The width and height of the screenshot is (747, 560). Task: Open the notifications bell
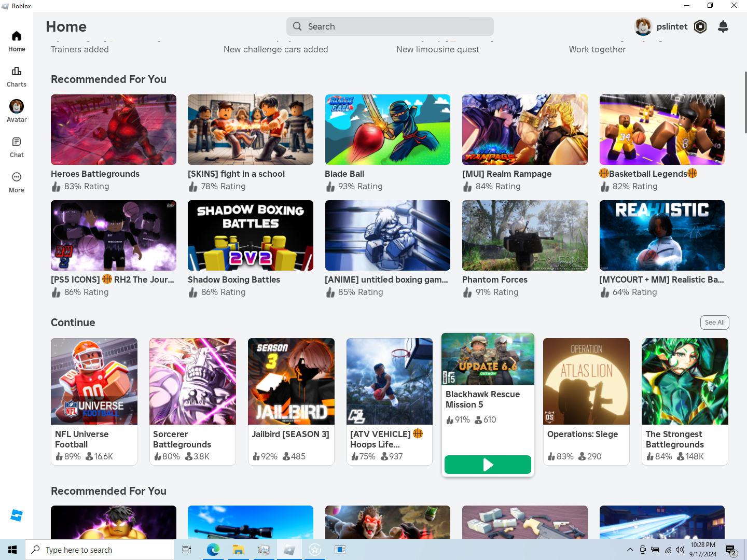[x=723, y=26]
